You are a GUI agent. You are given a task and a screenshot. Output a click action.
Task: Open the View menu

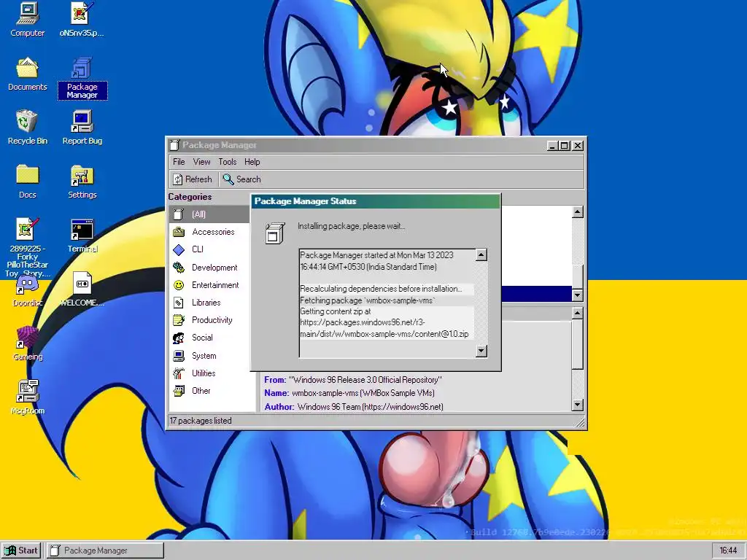click(201, 162)
